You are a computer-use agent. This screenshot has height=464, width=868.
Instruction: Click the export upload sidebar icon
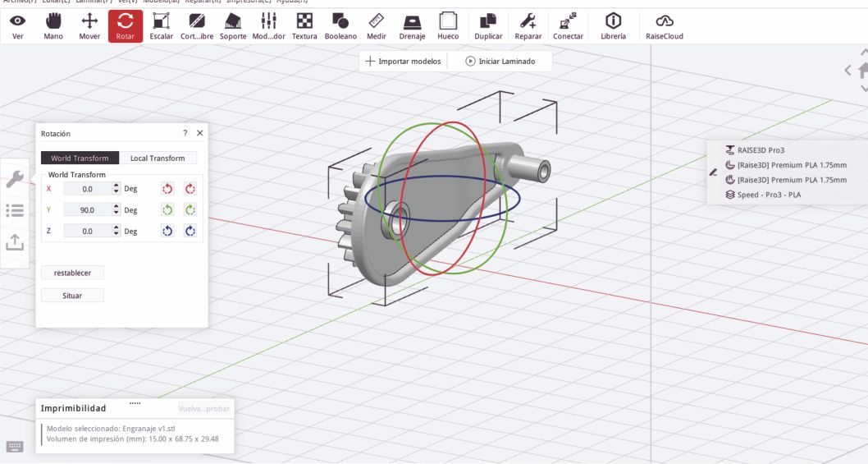(x=15, y=242)
